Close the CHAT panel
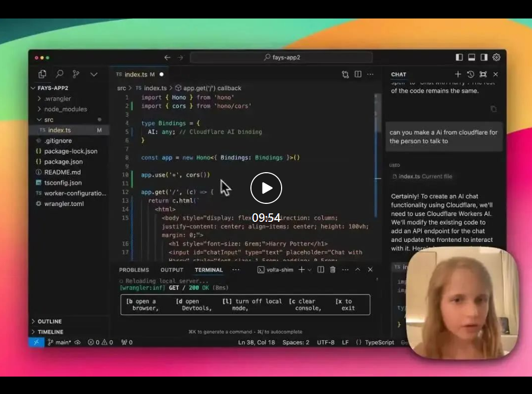532x394 pixels. (496, 74)
